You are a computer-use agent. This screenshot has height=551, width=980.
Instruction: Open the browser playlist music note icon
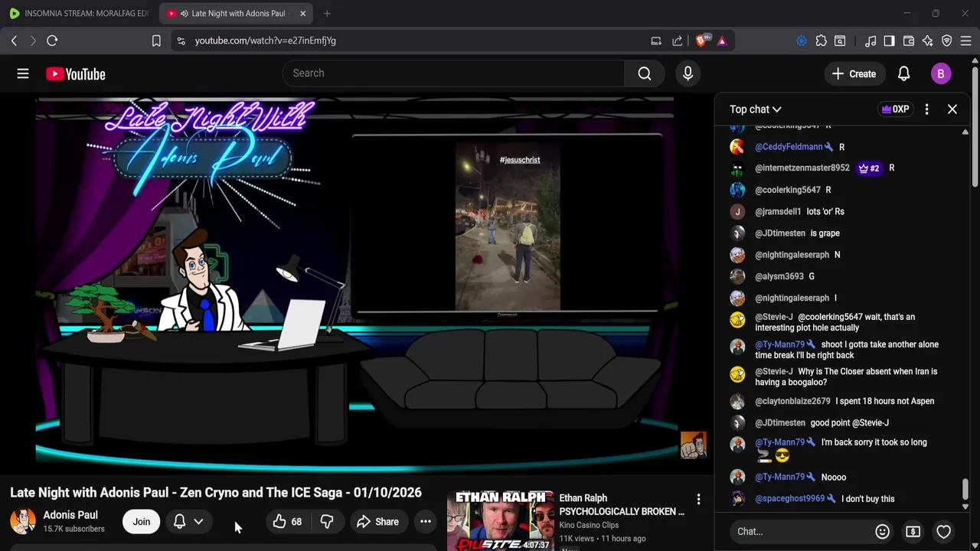point(871,41)
